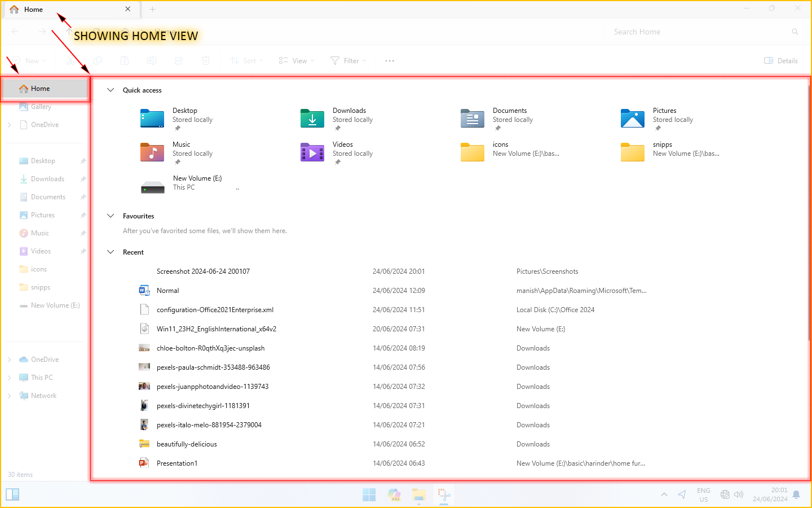This screenshot has width=812, height=508.
Task: Open the Videos folder icon in Quick access
Action: click(x=312, y=152)
